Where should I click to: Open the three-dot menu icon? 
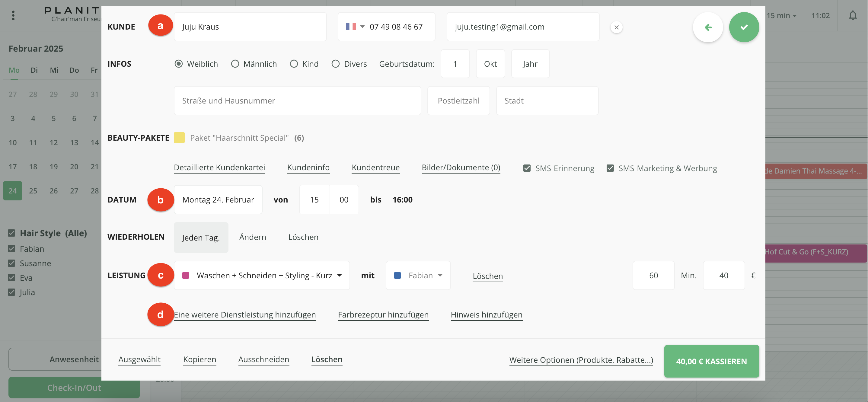tap(13, 15)
